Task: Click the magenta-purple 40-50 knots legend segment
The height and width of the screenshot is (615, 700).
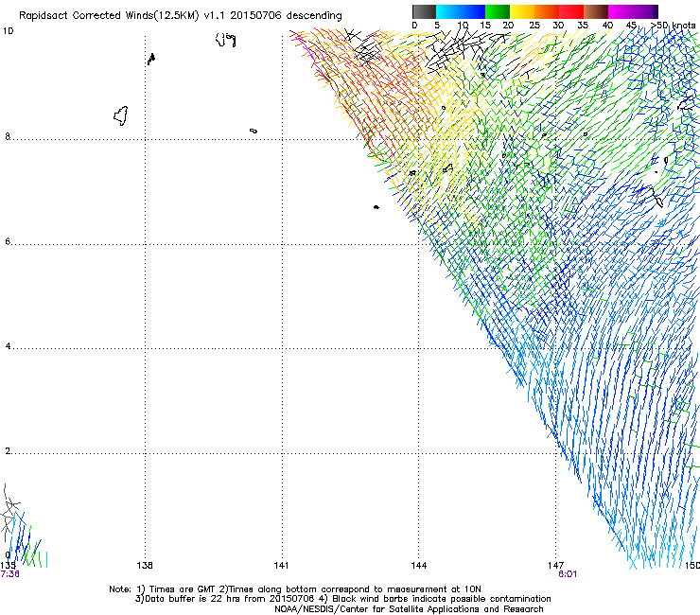Action: [x=633, y=11]
